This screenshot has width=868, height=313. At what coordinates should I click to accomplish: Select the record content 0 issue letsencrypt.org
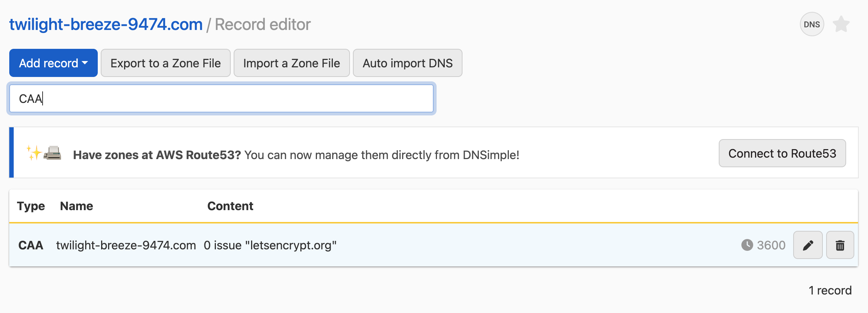tap(270, 245)
